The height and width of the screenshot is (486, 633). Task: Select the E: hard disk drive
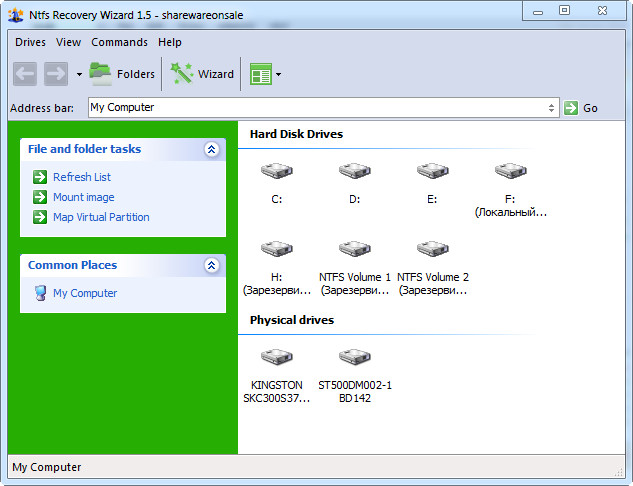(x=432, y=182)
